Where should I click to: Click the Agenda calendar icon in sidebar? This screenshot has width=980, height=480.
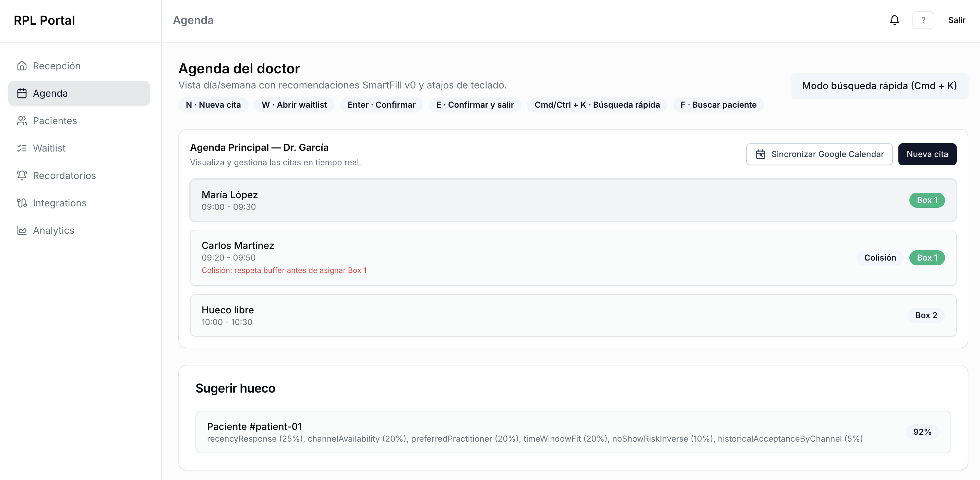(22, 93)
